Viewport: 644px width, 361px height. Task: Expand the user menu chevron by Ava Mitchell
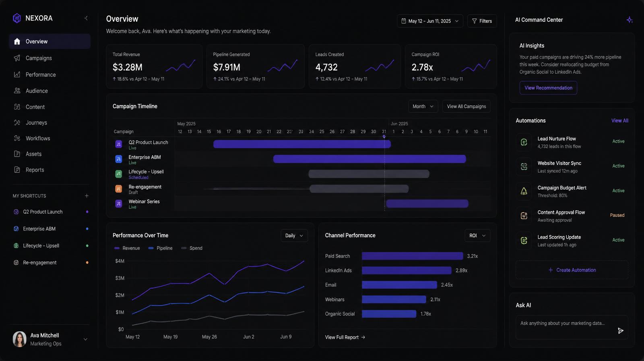(85, 339)
